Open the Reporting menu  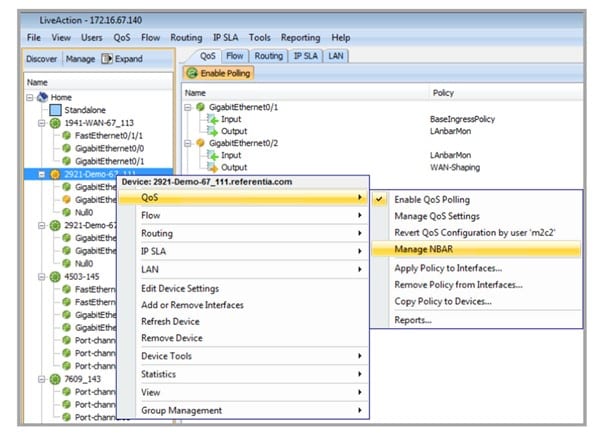300,38
